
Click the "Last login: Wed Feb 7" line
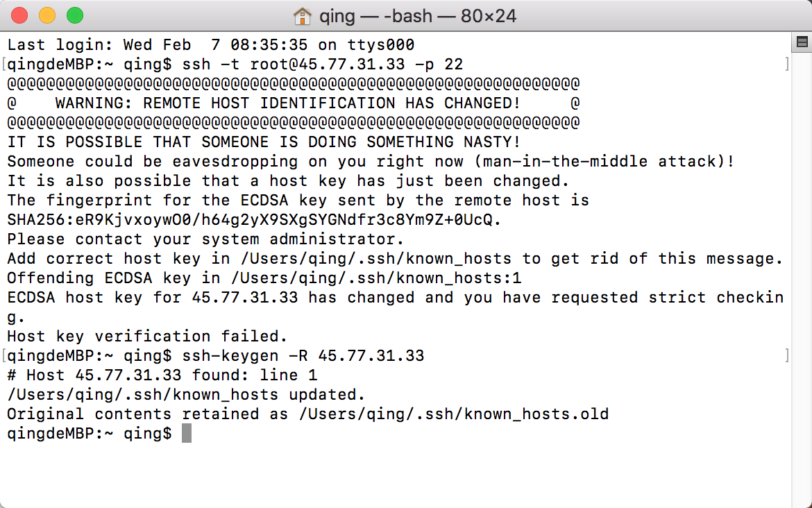(x=211, y=45)
